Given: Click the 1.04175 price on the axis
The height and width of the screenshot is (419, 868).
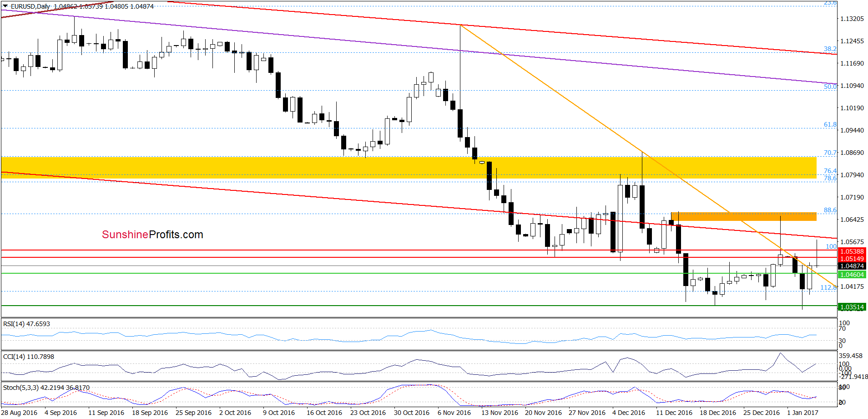Looking at the screenshot, I should [x=852, y=286].
